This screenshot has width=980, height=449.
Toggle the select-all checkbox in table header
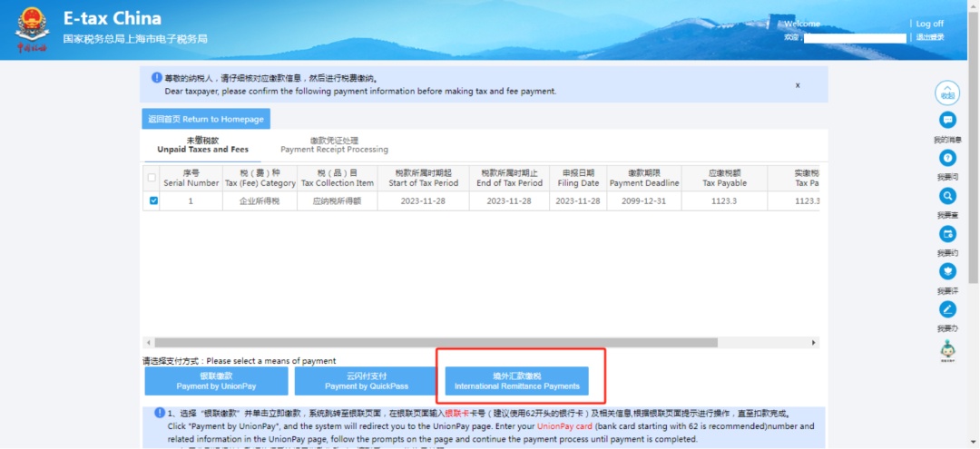(152, 177)
